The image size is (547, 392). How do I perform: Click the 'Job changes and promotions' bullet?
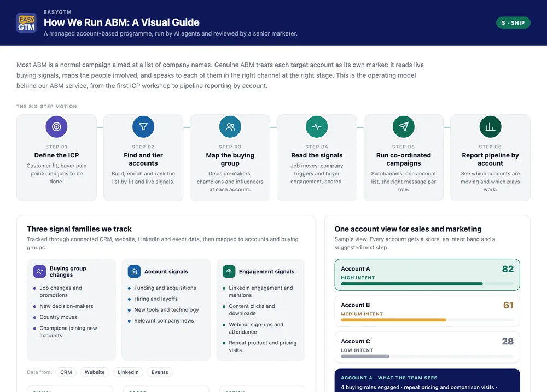tap(61, 291)
